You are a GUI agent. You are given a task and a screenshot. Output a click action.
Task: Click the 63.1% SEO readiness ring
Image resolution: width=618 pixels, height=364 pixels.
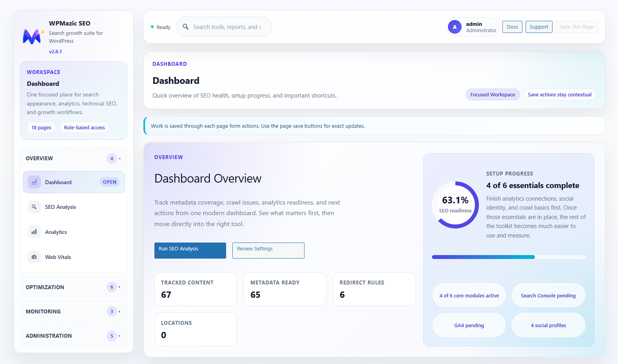(x=455, y=205)
